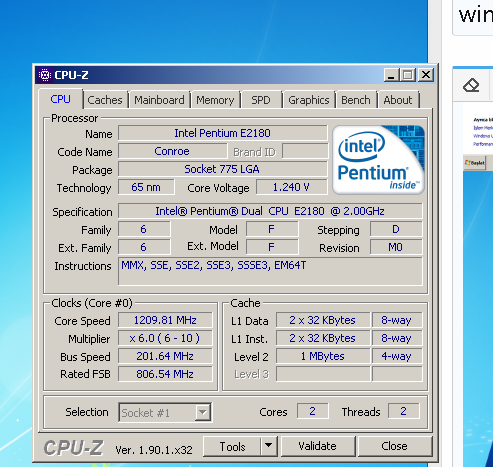Open the Caches tab

click(105, 100)
